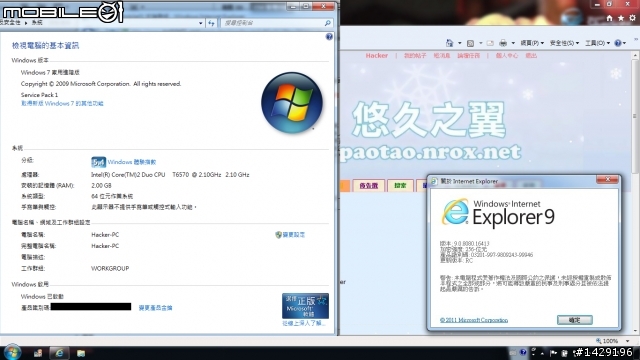Viewport: 640px width, 360px height.
Task: Click the IE page scrollbar down arrow
Action: pos(636,331)
